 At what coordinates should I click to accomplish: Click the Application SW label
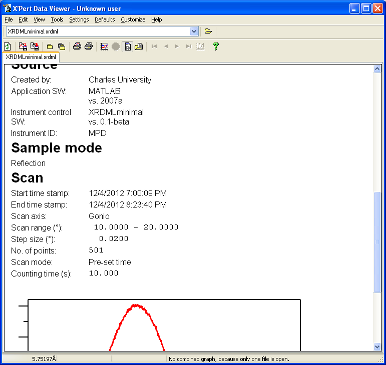pyautogui.click(x=38, y=91)
